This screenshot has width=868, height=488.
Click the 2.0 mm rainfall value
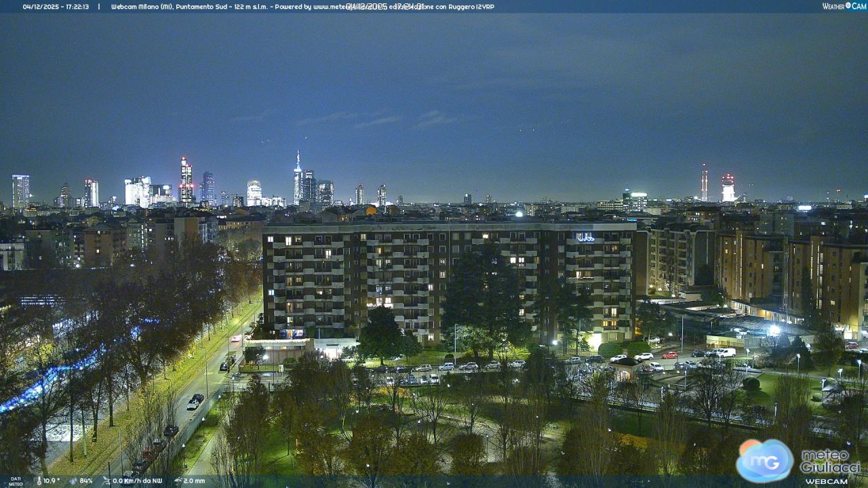pyautogui.click(x=194, y=481)
